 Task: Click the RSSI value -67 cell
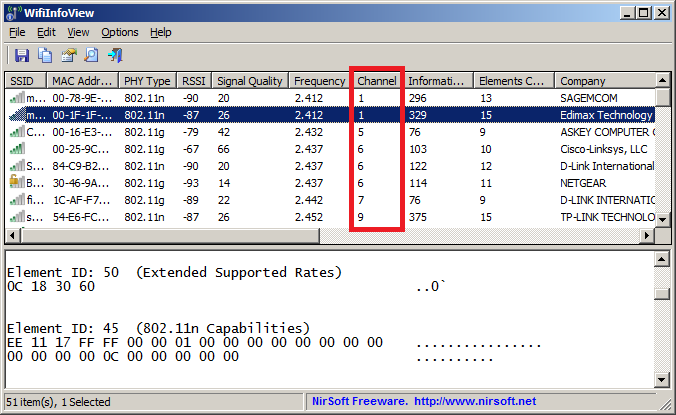point(191,149)
